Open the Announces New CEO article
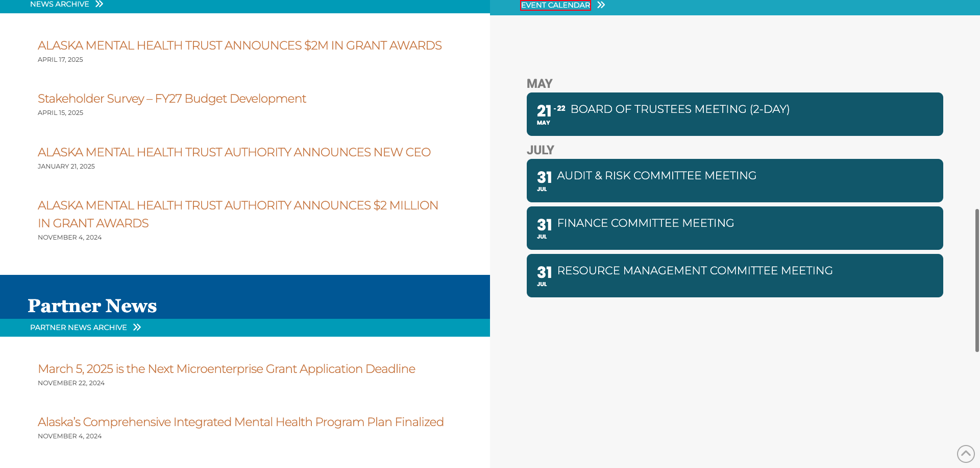This screenshot has width=980, height=468. pyautogui.click(x=234, y=152)
